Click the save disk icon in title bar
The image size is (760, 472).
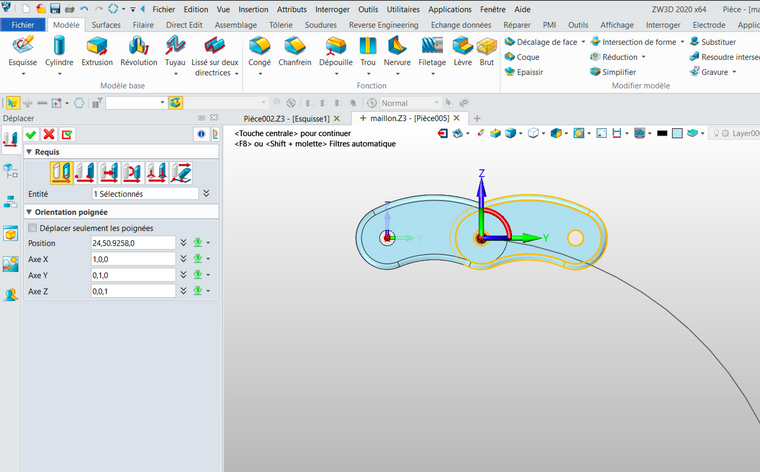click(55, 9)
